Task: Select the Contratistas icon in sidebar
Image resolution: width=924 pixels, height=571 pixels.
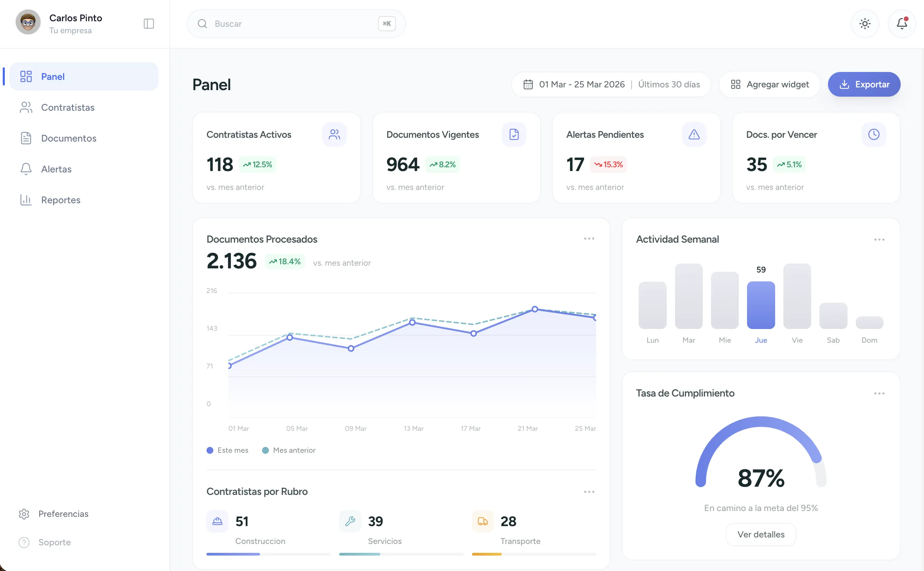Action: [26, 107]
